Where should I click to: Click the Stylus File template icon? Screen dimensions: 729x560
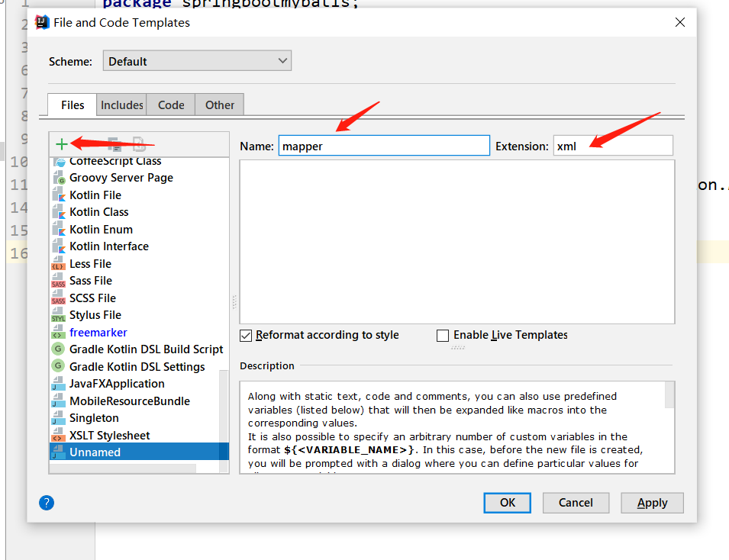(58, 316)
